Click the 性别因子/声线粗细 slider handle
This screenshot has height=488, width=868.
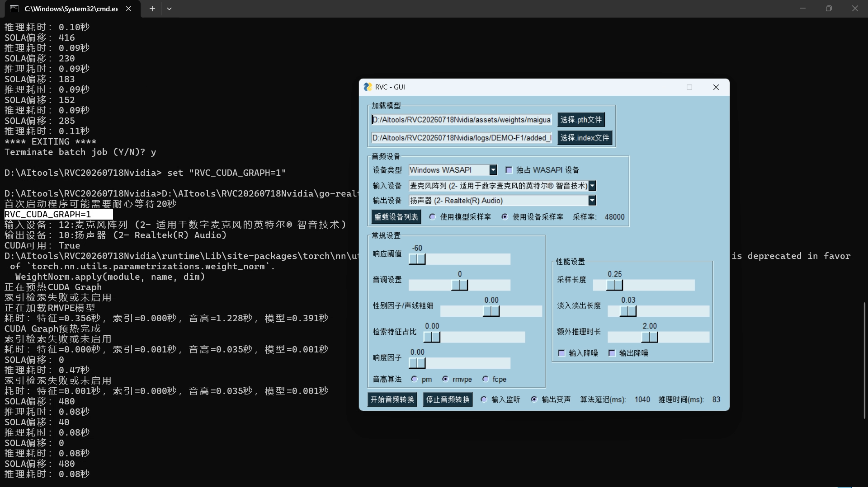click(491, 311)
